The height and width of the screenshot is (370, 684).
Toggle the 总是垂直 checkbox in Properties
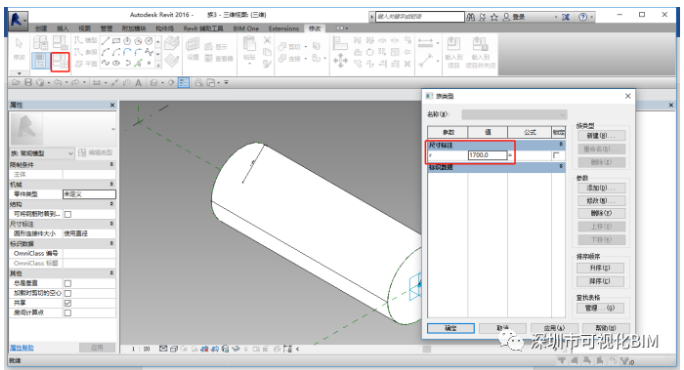68,284
